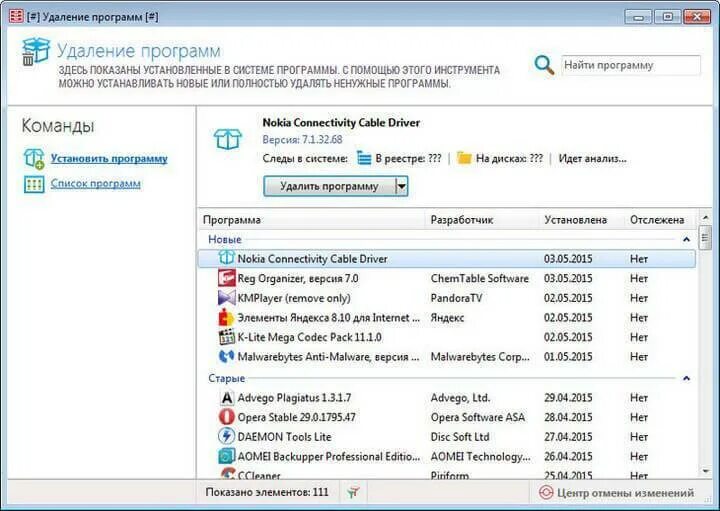
Task: Click the undo center lifebuoy icon
Action: coord(546,493)
